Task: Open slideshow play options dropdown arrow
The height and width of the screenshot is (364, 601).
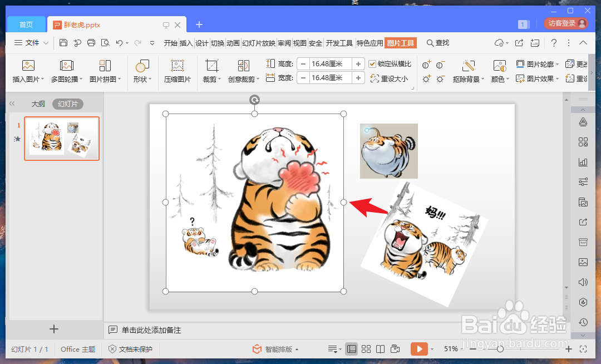Action: click(x=432, y=349)
